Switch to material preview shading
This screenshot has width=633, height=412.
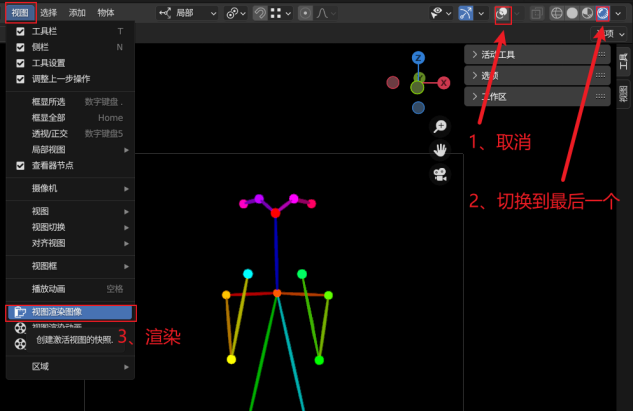(587, 13)
